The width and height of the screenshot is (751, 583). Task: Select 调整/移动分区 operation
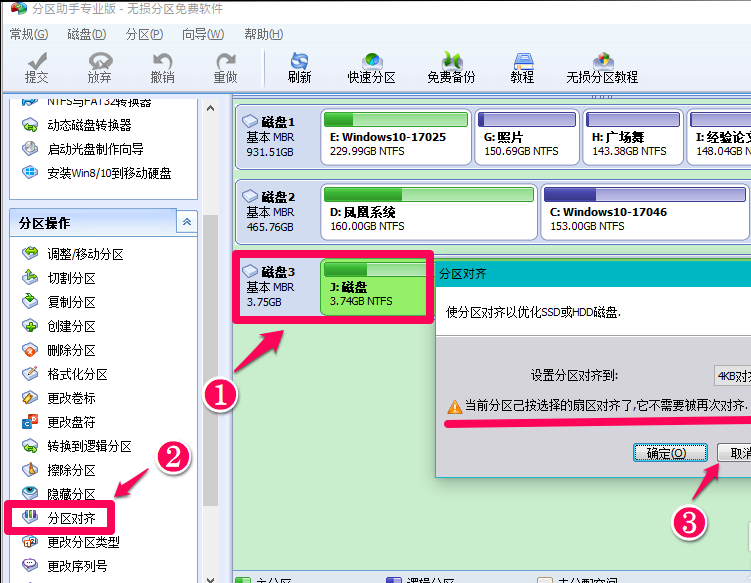(x=85, y=254)
